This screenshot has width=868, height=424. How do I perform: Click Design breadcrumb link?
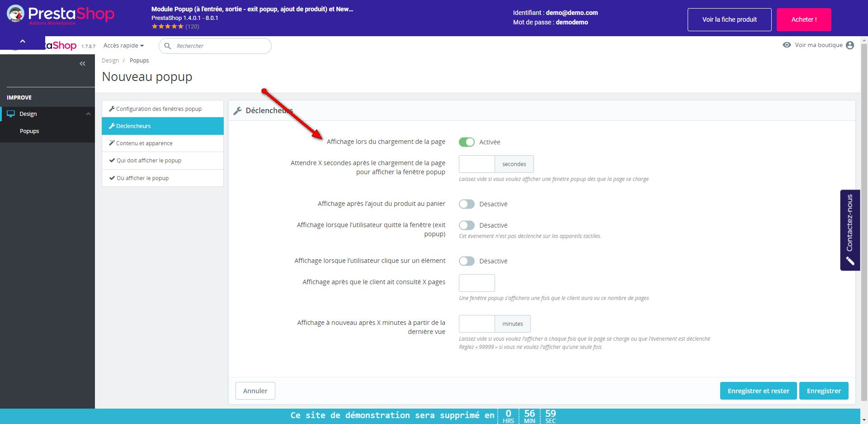click(110, 61)
